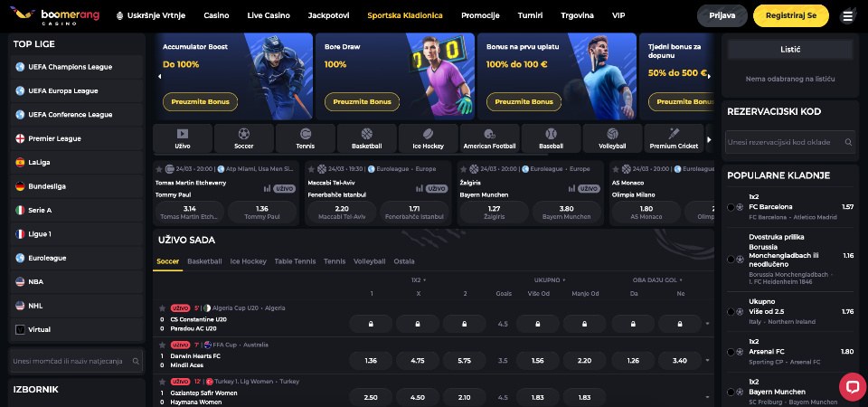Favorite the Algeria Cup U20 match star
This screenshot has height=407, width=868.
click(162, 308)
